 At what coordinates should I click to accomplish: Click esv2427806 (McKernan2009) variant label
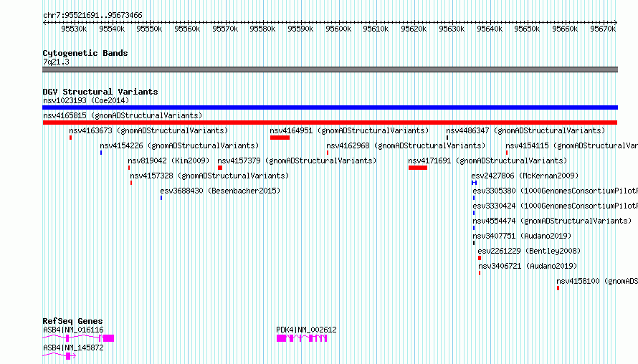point(525,176)
